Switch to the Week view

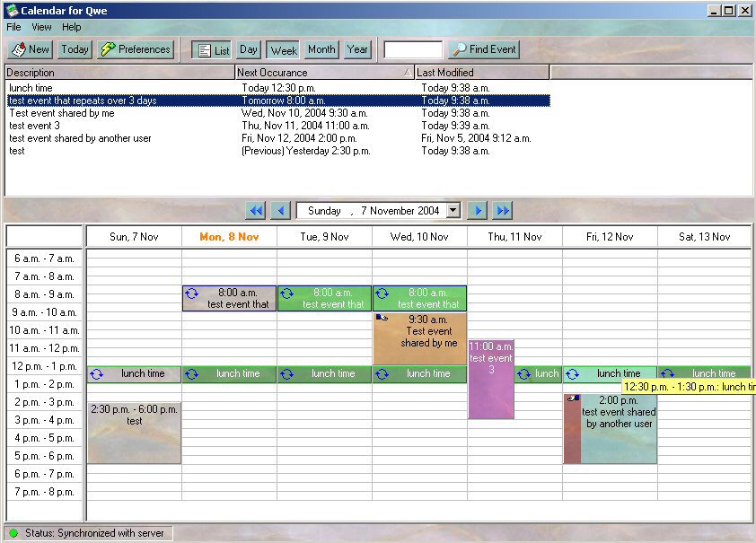pyautogui.click(x=284, y=50)
